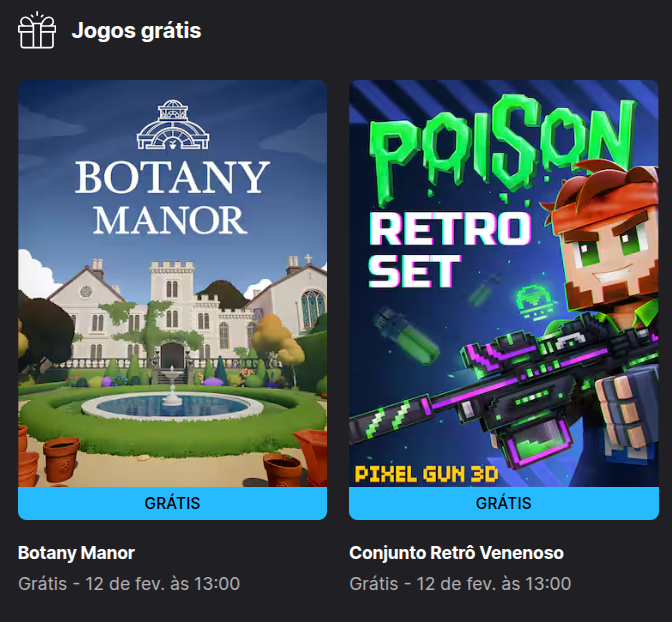This screenshot has width=672, height=622.
Task: Select the RETRO SET text on cover
Action: pos(448,250)
